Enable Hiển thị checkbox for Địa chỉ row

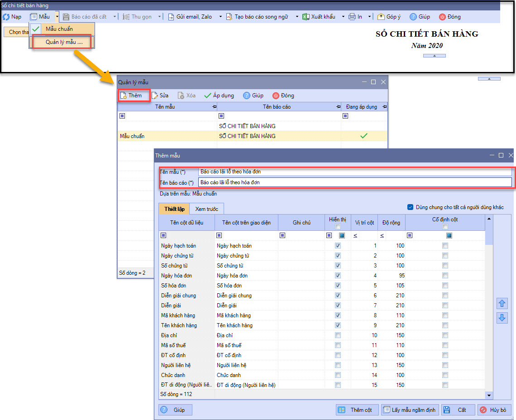(x=338, y=335)
